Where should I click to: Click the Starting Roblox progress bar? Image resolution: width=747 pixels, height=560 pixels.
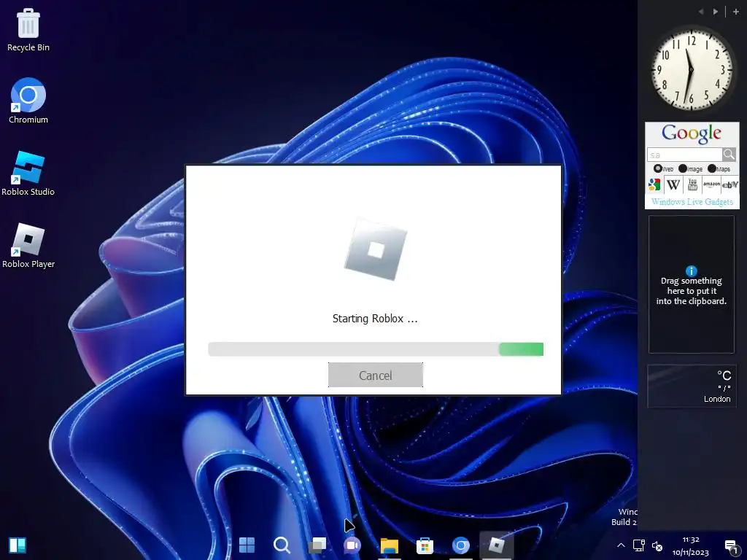[x=376, y=349]
